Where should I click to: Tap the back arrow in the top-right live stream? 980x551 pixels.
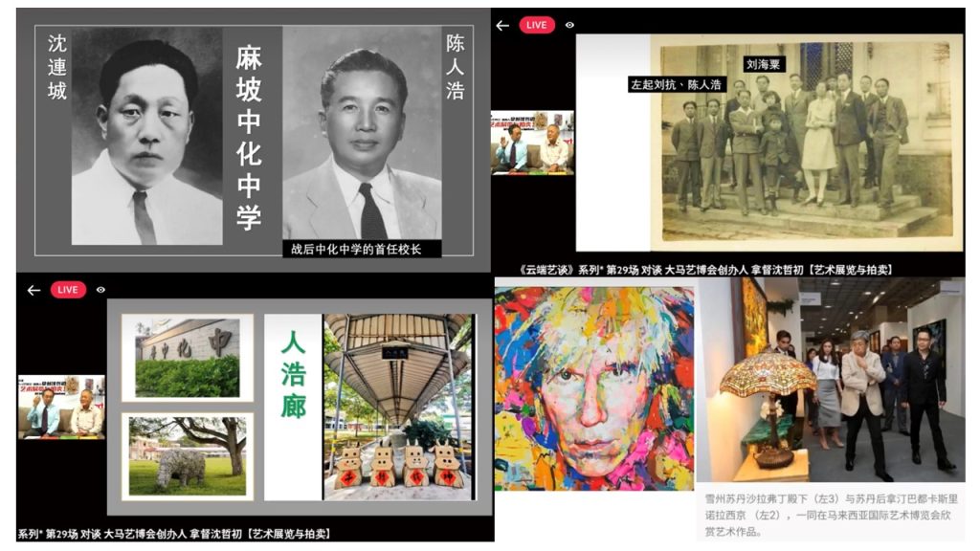click(502, 25)
